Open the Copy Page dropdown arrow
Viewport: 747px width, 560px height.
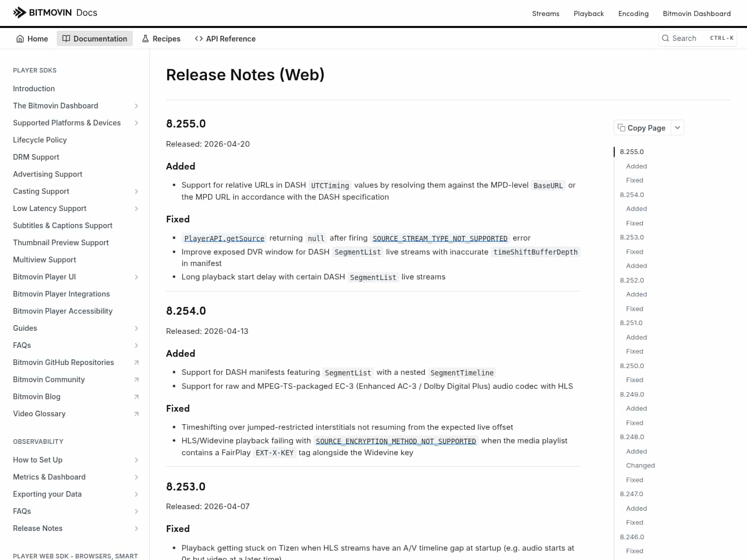tap(677, 128)
